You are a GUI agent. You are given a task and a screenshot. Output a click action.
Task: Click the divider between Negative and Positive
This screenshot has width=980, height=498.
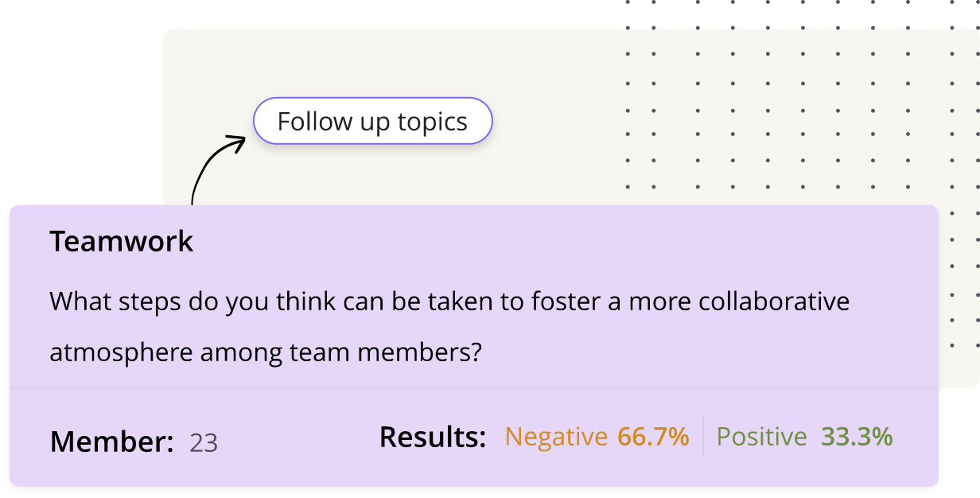click(x=703, y=436)
